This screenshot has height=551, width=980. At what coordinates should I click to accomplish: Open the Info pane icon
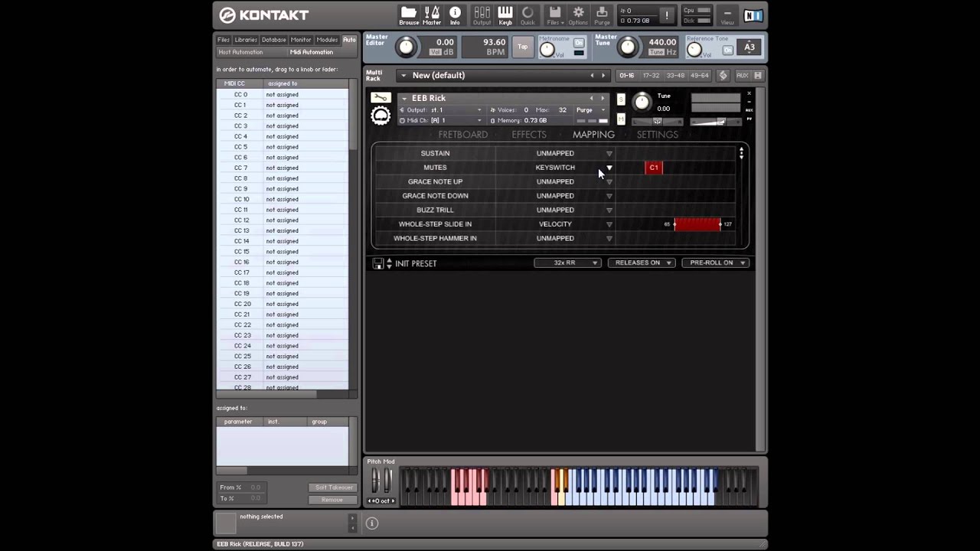pos(455,15)
